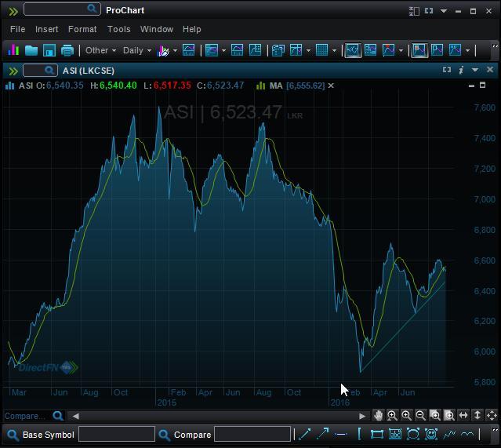Minimize the inner chart pane
Image resolution: width=501 pixels, height=448 pixels.
click(x=471, y=86)
